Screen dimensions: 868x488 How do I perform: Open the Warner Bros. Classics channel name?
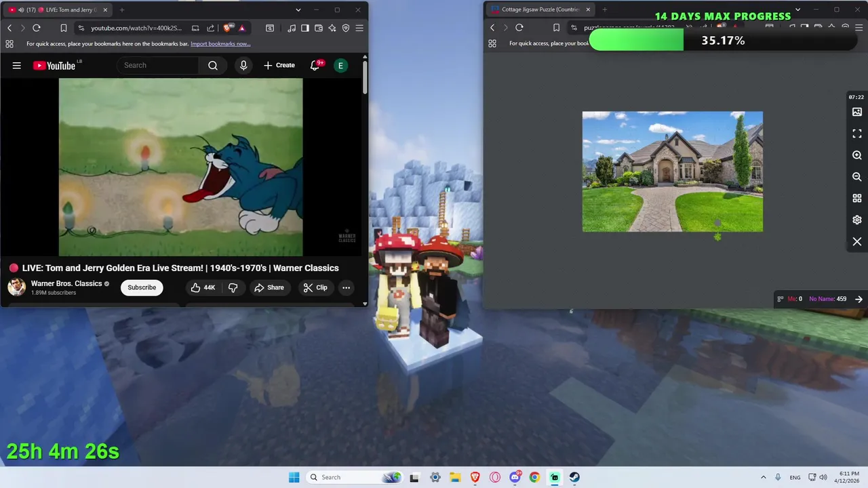click(x=66, y=283)
